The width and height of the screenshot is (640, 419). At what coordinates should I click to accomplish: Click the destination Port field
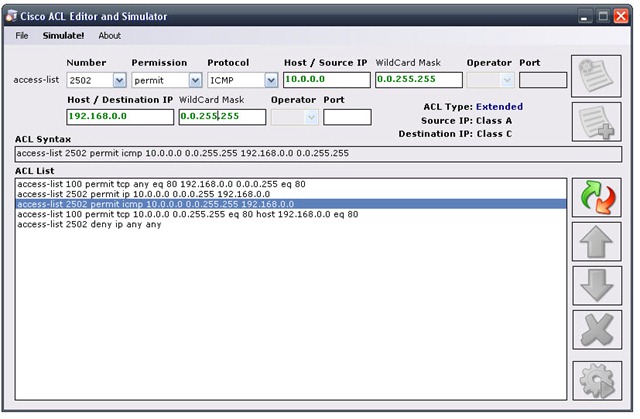[347, 117]
